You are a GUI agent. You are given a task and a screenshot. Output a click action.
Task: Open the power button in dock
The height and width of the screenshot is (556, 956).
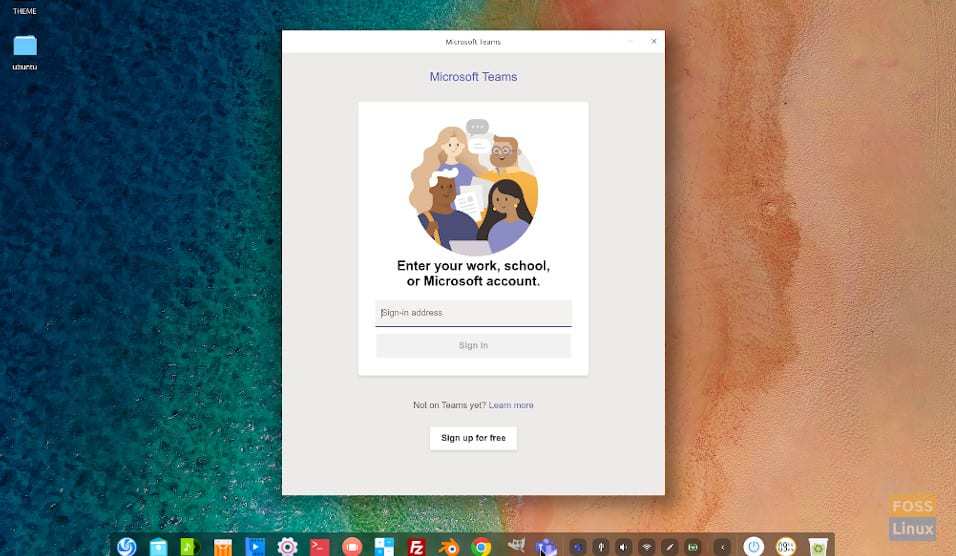754,546
